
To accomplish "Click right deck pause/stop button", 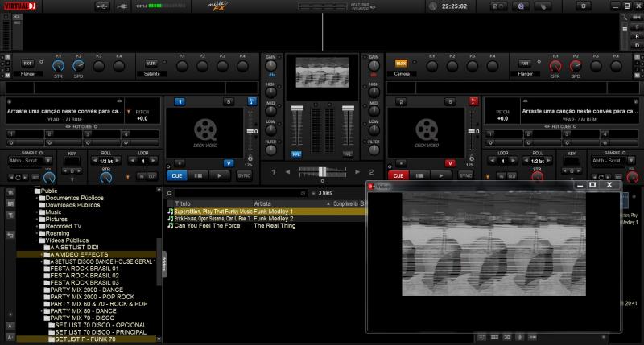I will tap(419, 175).
